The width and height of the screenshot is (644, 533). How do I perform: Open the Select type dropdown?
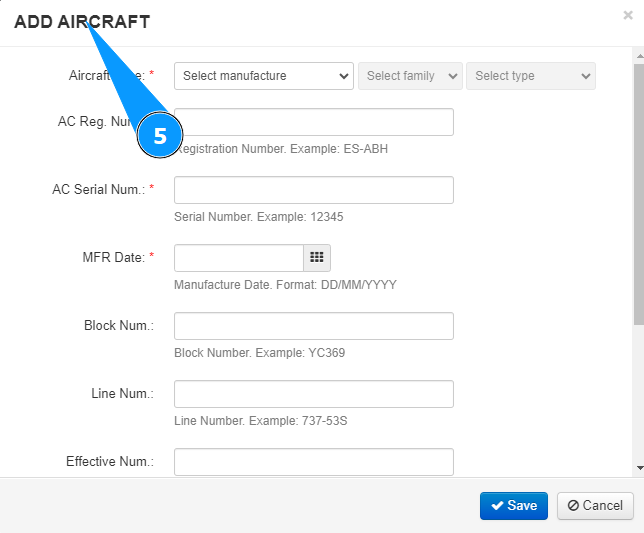tap(530, 76)
